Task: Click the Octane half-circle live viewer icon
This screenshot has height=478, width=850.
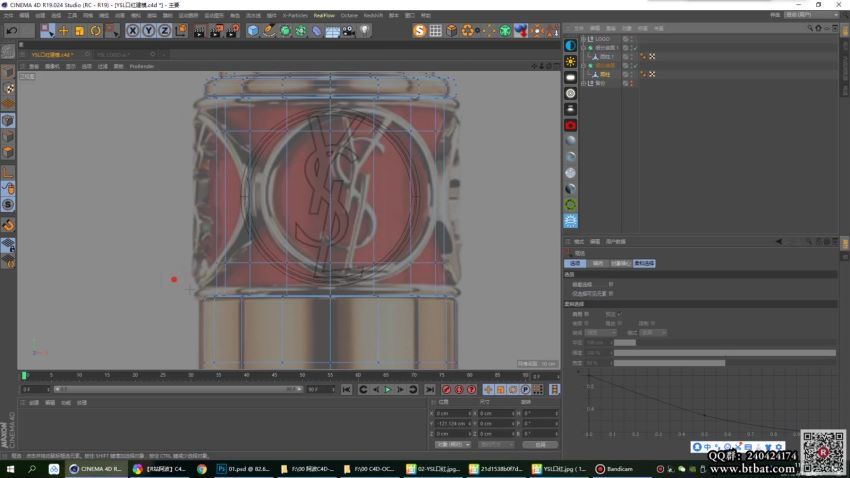Action: pyautogui.click(x=570, y=46)
